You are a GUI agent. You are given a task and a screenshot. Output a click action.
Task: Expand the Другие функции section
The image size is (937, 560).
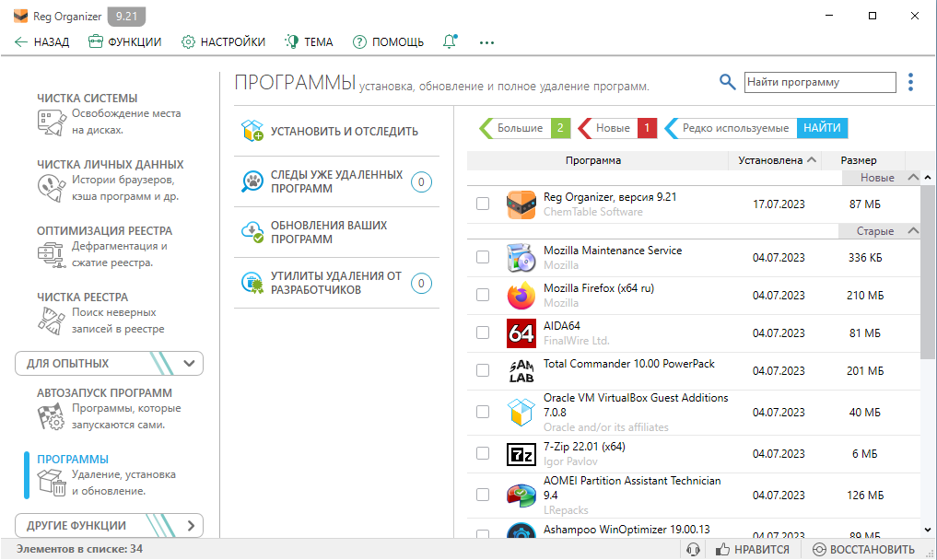point(109,525)
